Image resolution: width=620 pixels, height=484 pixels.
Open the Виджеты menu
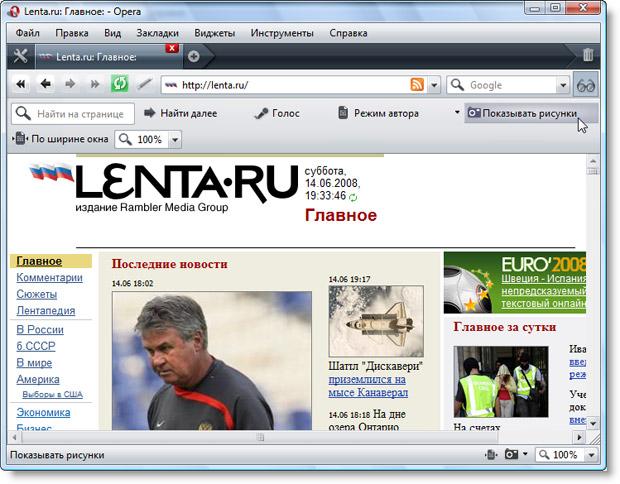(x=215, y=33)
